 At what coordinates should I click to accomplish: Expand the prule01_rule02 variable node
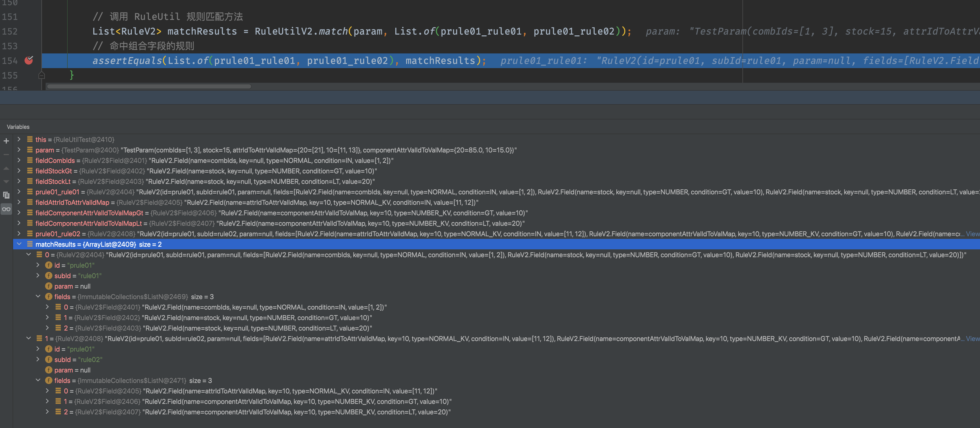click(x=19, y=234)
